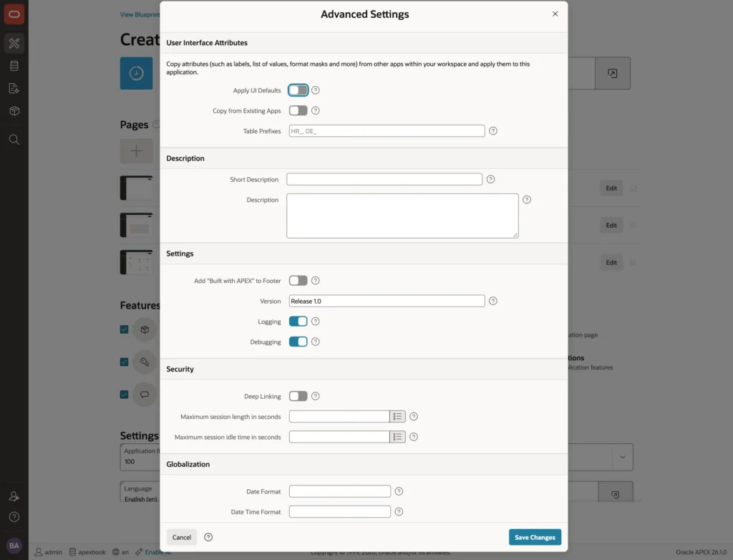
Task: Click the Date Time Format input field
Action: pos(340,512)
